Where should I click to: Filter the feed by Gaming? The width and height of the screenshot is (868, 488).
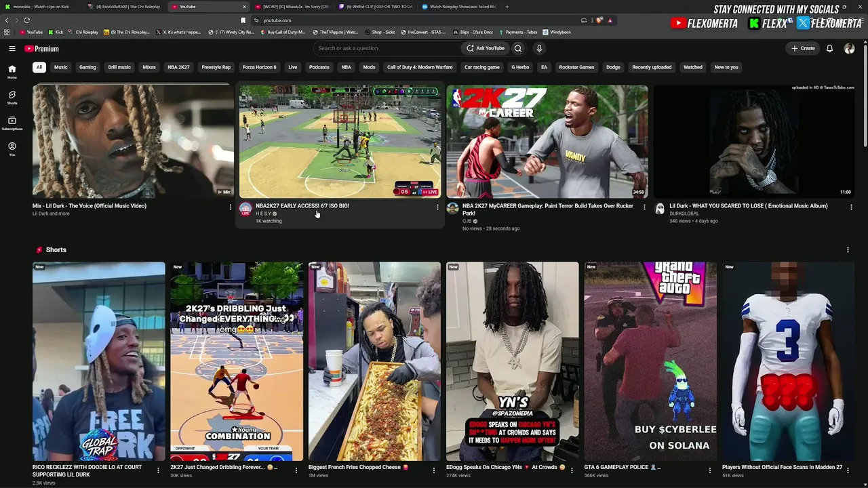pyautogui.click(x=87, y=67)
